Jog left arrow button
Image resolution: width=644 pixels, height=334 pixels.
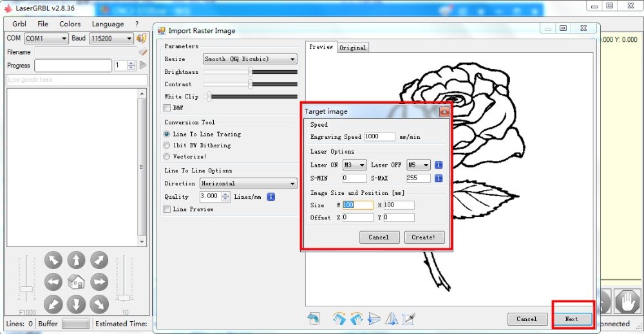53,283
